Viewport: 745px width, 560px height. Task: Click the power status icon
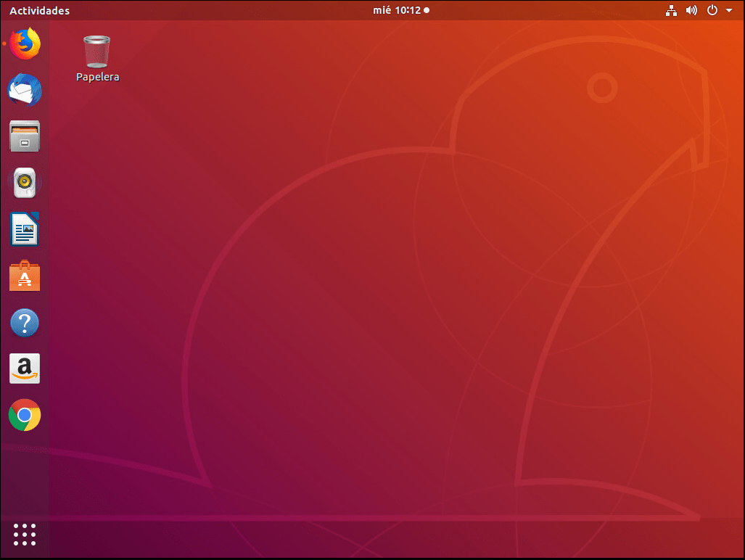pyautogui.click(x=712, y=10)
